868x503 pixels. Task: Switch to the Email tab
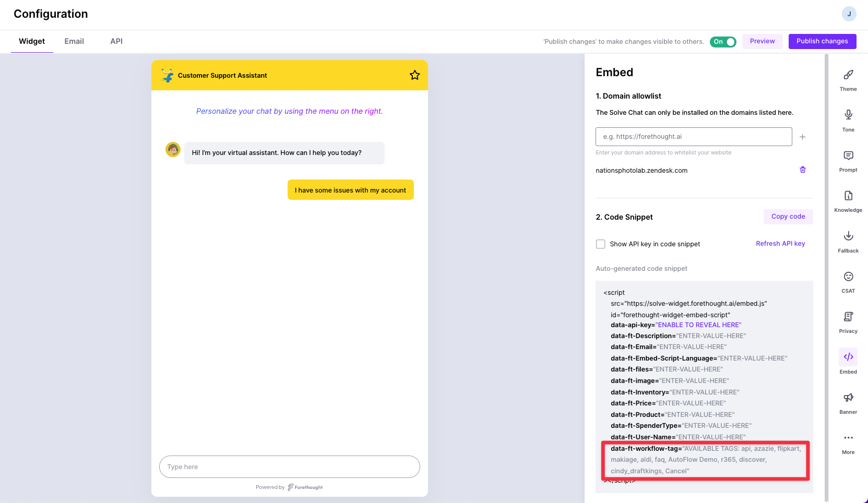(74, 41)
